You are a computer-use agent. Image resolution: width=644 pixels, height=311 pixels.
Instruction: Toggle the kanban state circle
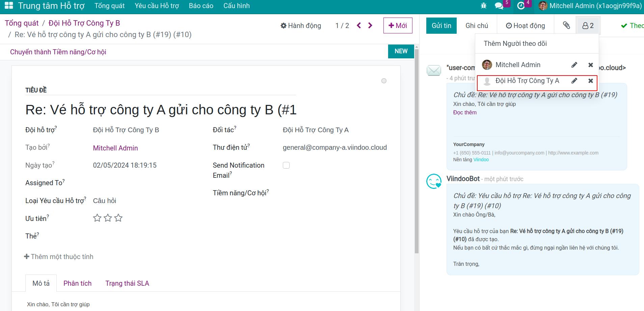click(x=384, y=81)
